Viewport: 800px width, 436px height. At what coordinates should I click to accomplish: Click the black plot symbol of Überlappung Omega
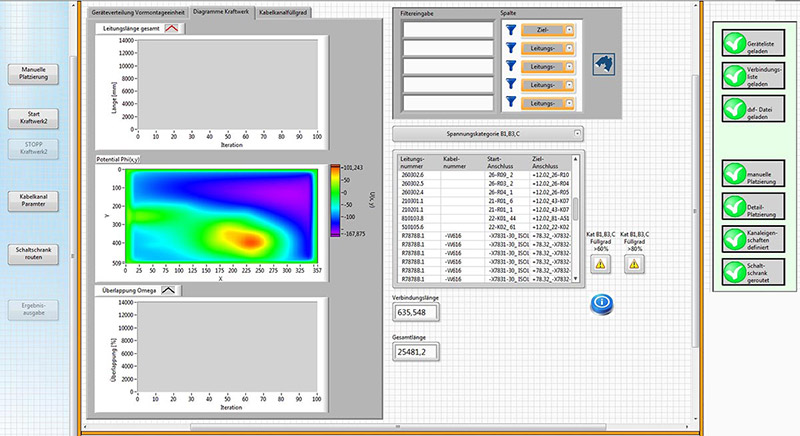tap(168, 290)
